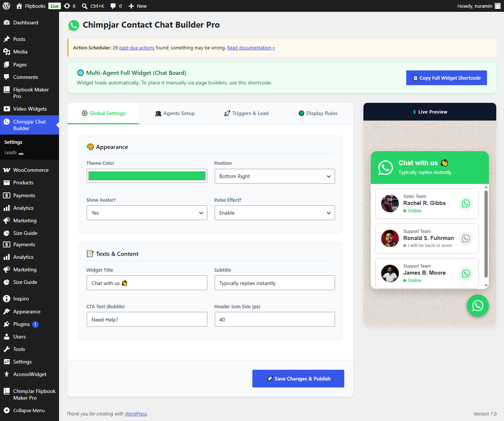Click the WordPress logo in the admin bar

[6, 6]
